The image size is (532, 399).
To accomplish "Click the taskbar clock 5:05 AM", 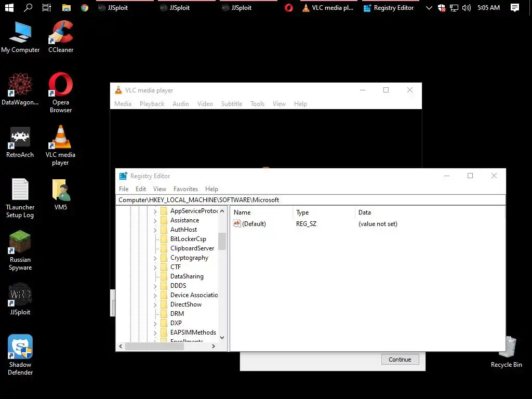I will pos(488,8).
